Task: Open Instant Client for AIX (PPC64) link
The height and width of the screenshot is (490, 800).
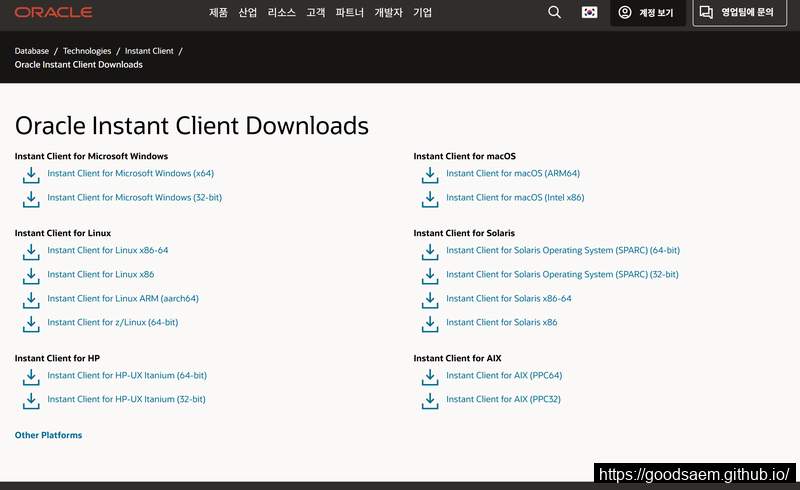Action: 504,375
